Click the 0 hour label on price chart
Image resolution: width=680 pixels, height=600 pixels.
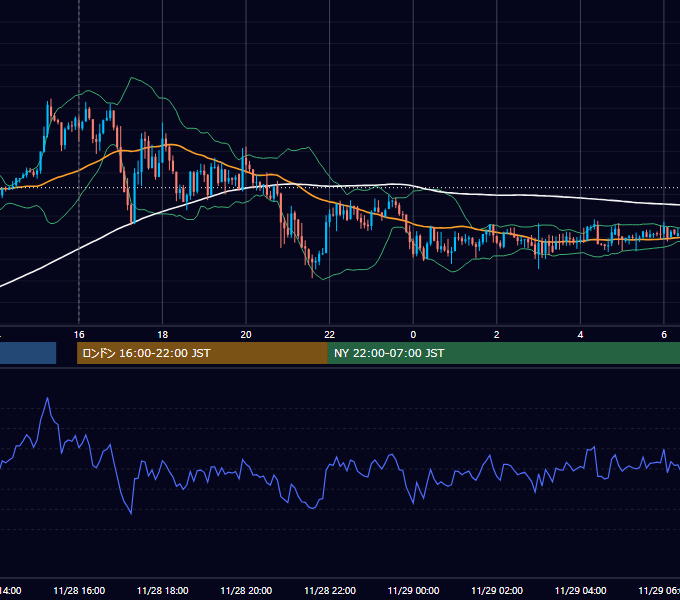pyautogui.click(x=413, y=335)
